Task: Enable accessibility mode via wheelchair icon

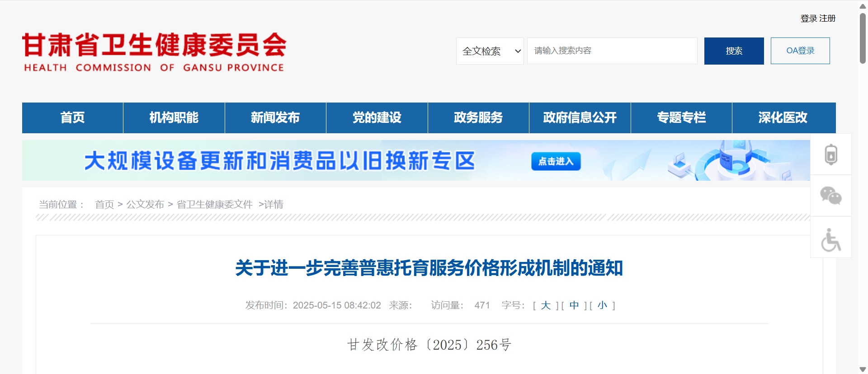Action: point(831,239)
